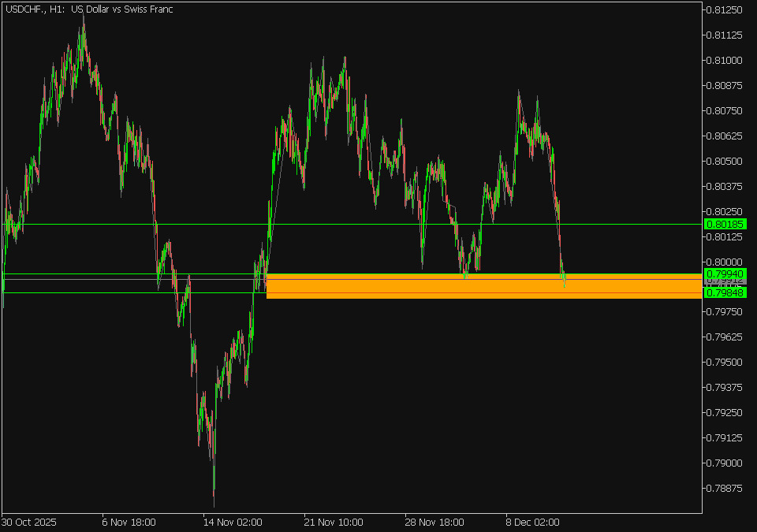Click the 21 Nov 10:00 time label

coord(334,522)
